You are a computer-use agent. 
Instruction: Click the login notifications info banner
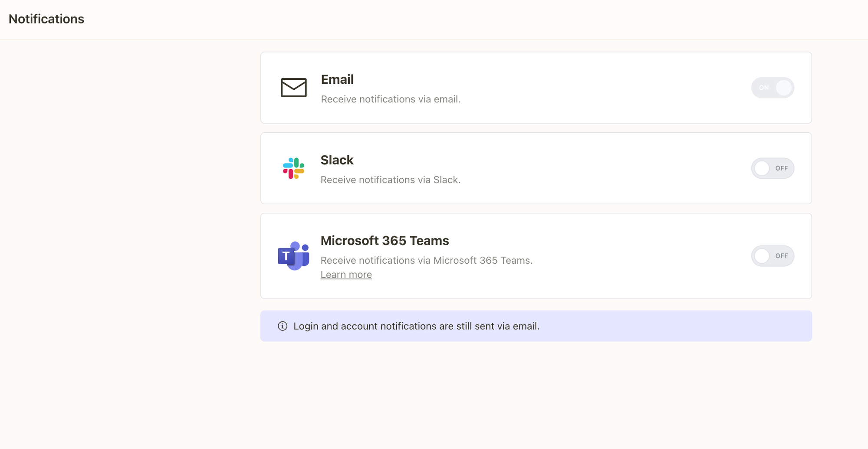tap(536, 326)
